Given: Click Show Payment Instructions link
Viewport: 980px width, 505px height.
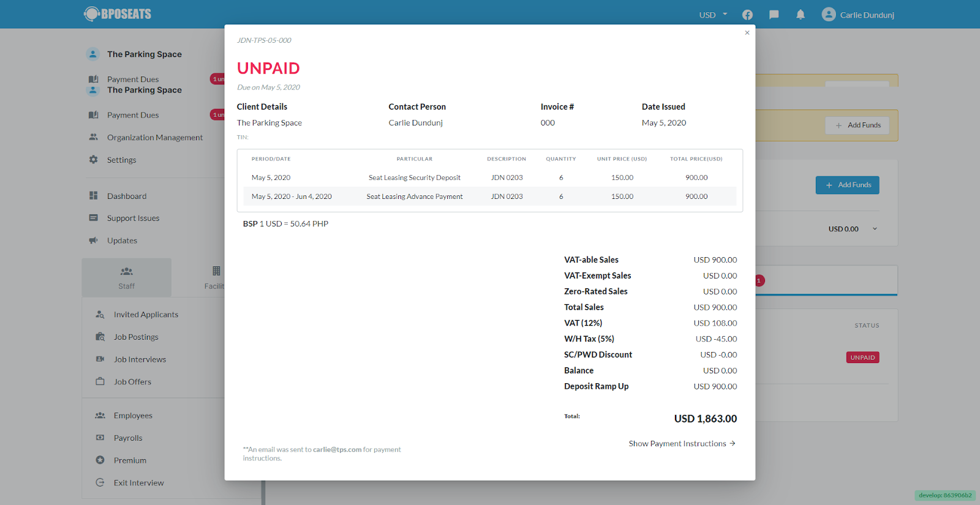Looking at the screenshot, I should 682,444.
